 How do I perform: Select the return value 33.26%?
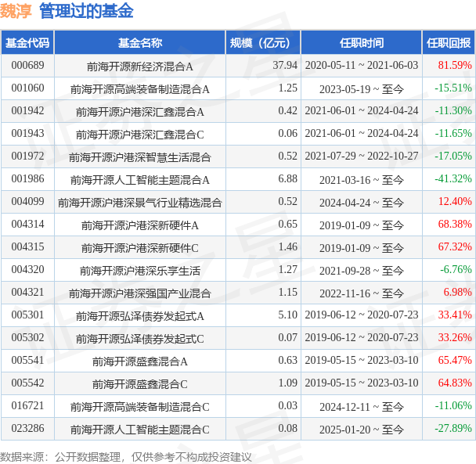(x=455, y=338)
